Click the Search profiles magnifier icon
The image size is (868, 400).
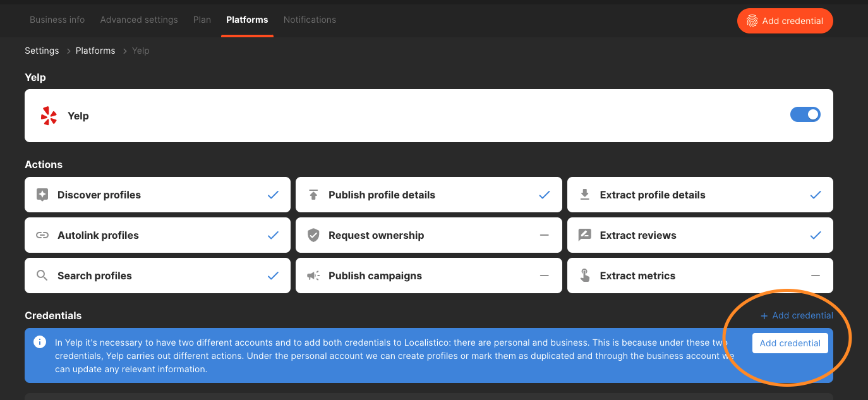42,276
